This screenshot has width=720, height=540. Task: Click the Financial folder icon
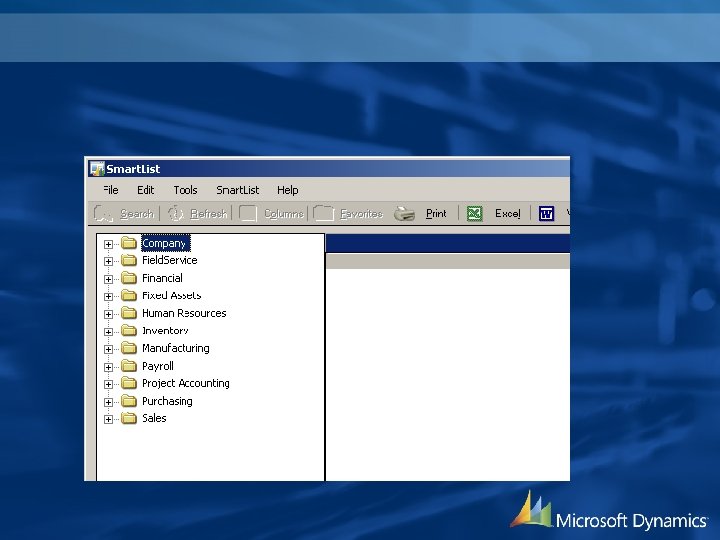[x=129, y=278]
